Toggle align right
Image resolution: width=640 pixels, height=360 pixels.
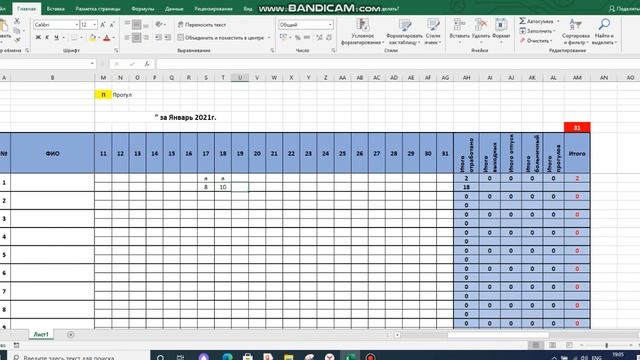(146, 38)
